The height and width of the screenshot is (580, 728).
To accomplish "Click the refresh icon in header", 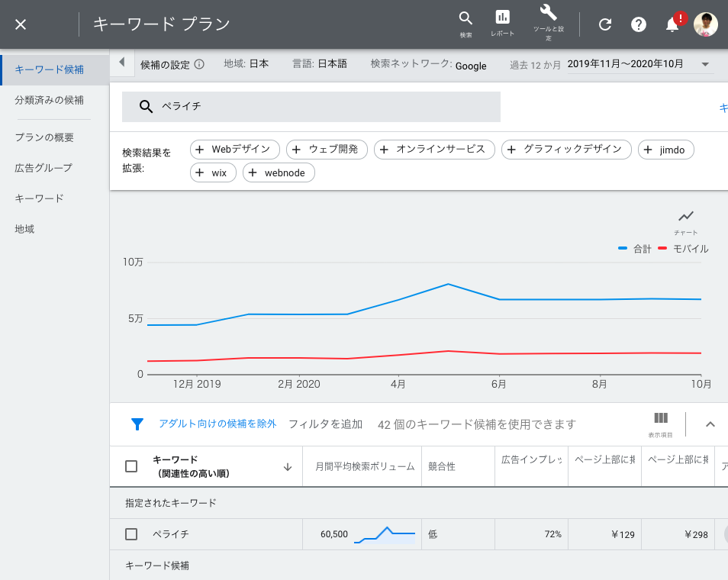I will coord(605,24).
